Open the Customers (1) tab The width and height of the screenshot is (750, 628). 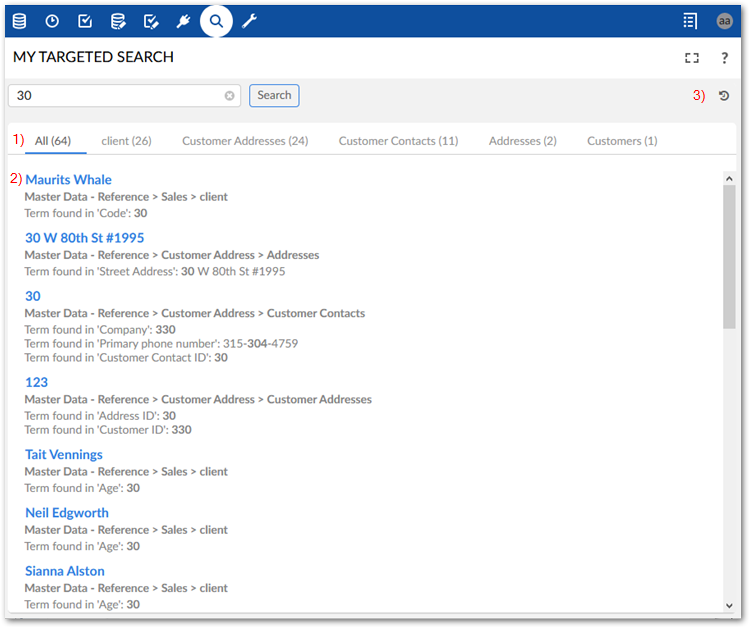coord(622,141)
